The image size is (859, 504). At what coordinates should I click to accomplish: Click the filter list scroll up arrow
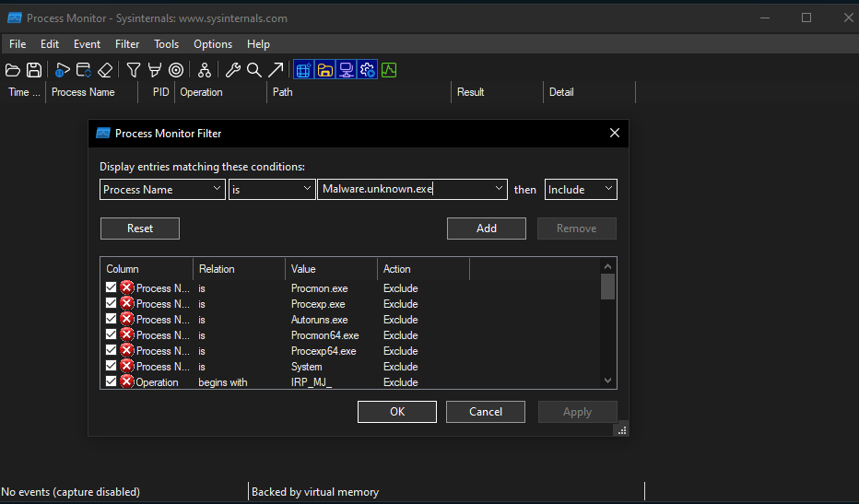pyautogui.click(x=607, y=266)
